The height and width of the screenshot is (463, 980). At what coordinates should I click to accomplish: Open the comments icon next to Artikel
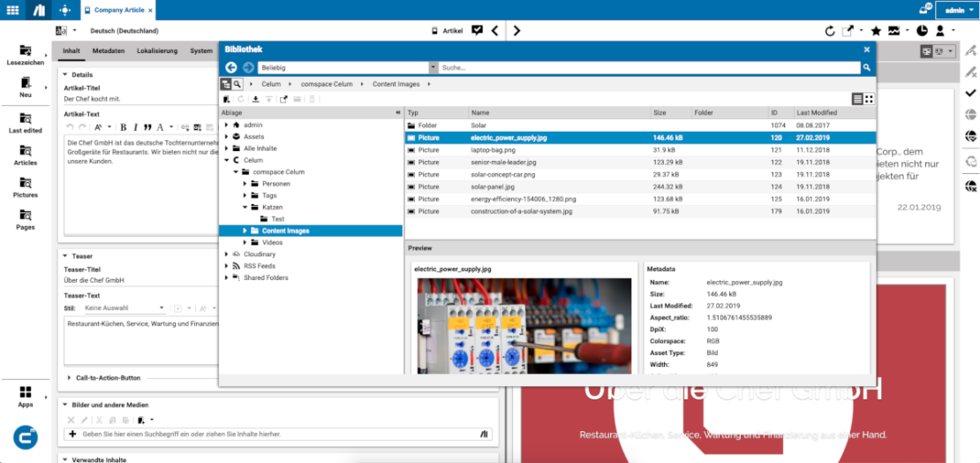pos(478,30)
